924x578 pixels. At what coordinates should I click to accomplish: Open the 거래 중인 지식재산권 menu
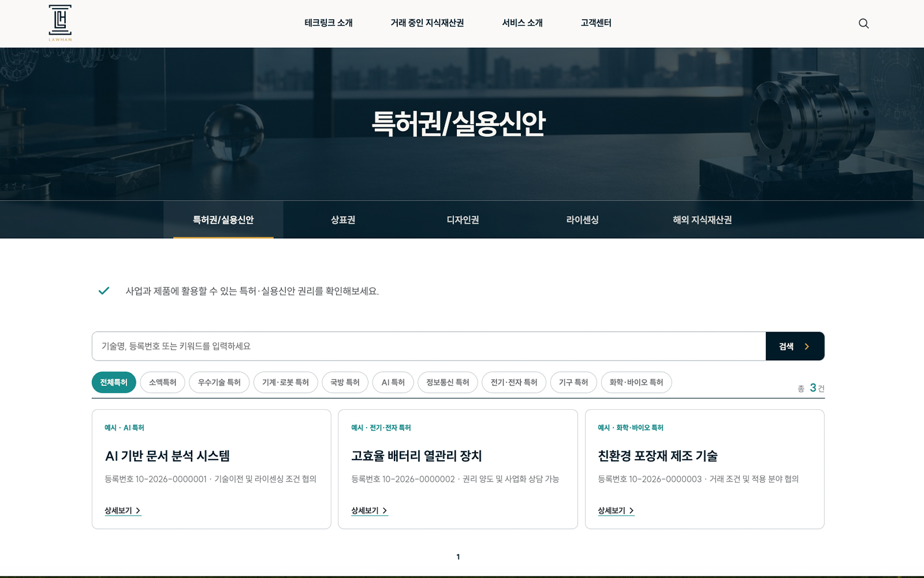[427, 23]
